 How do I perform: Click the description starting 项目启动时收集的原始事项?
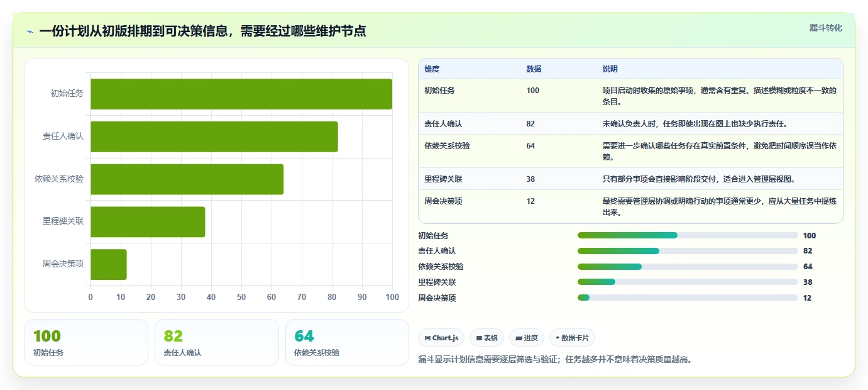[x=720, y=96]
